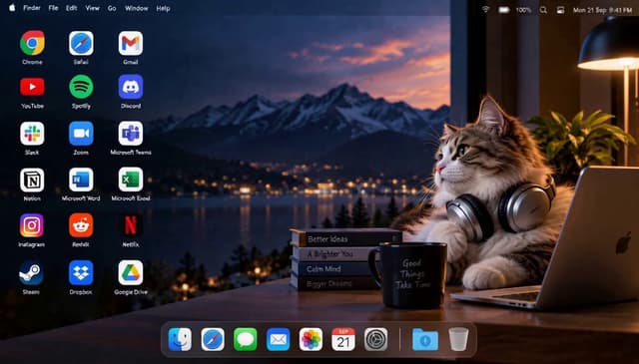Launch the Microsoft Excel desktop icon

pyautogui.click(x=131, y=180)
